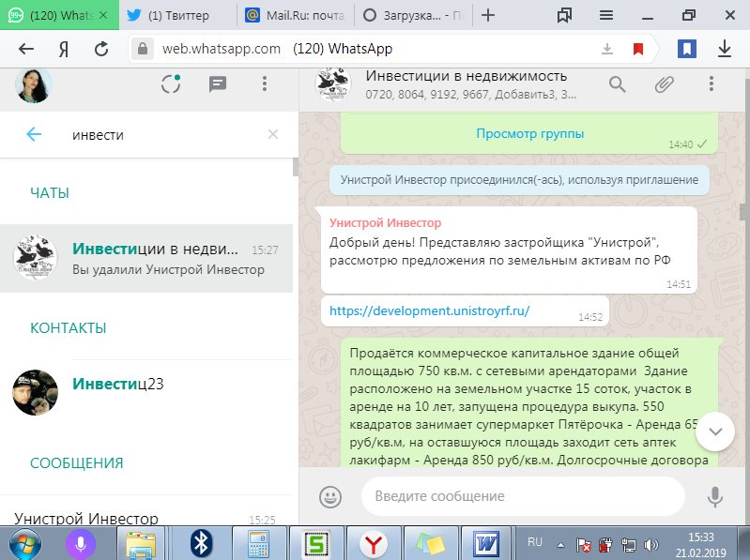The width and height of the screenshot is (750, 560).
Task: Open browser bookmarks panel icon in title bar
Action: [564, 15]
